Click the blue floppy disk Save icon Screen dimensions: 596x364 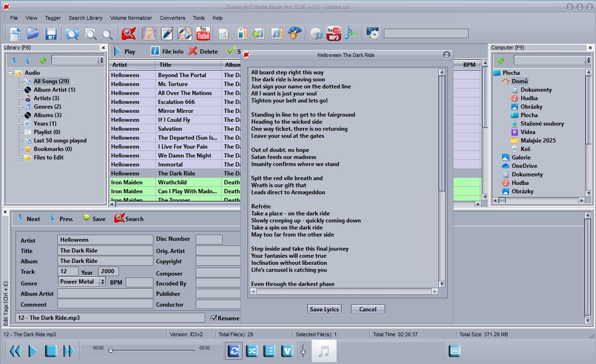tap(51, 34)
